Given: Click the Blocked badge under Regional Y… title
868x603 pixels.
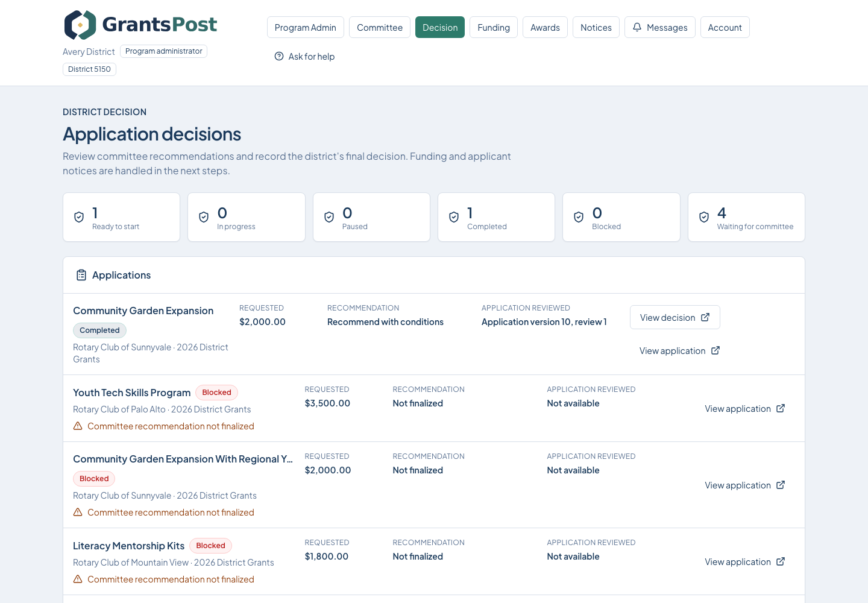Looking at the screenshot, I should [x=94, y=479].
